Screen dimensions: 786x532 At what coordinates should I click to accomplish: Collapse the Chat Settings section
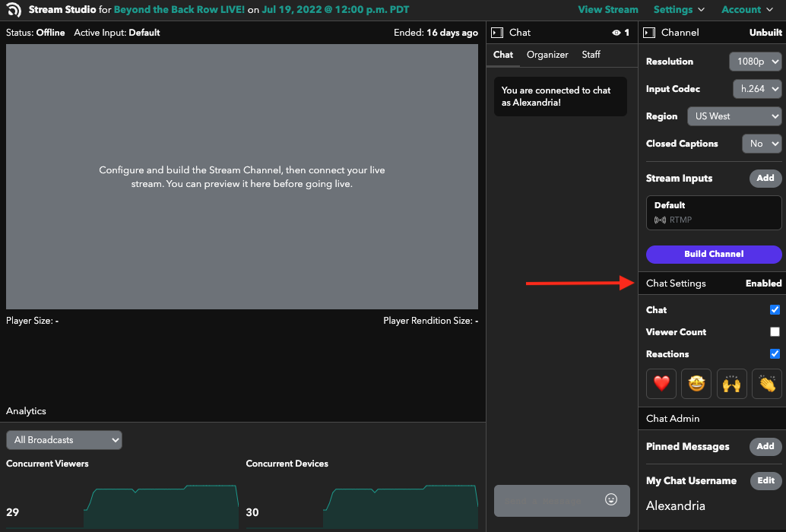712,283
